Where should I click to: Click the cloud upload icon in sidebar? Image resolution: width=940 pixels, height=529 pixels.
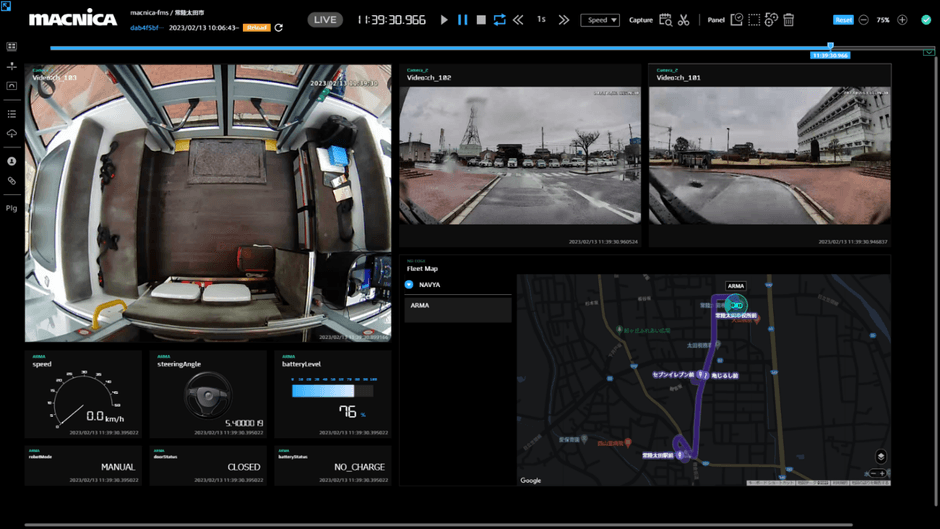click(x=12, y=133)
